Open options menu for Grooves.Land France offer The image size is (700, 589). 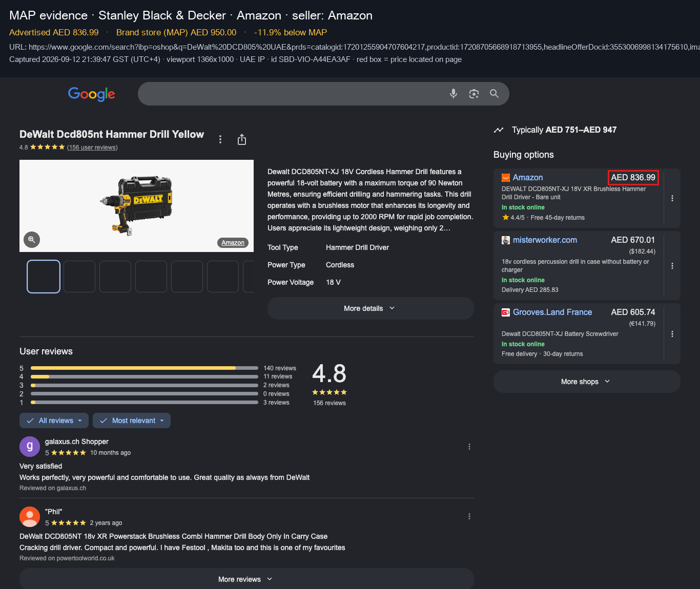(x=672, y=334)
